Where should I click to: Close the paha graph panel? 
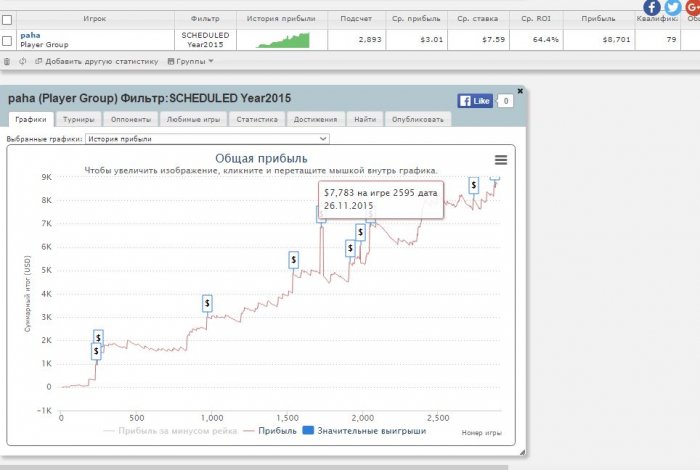(x=520, y=91)
